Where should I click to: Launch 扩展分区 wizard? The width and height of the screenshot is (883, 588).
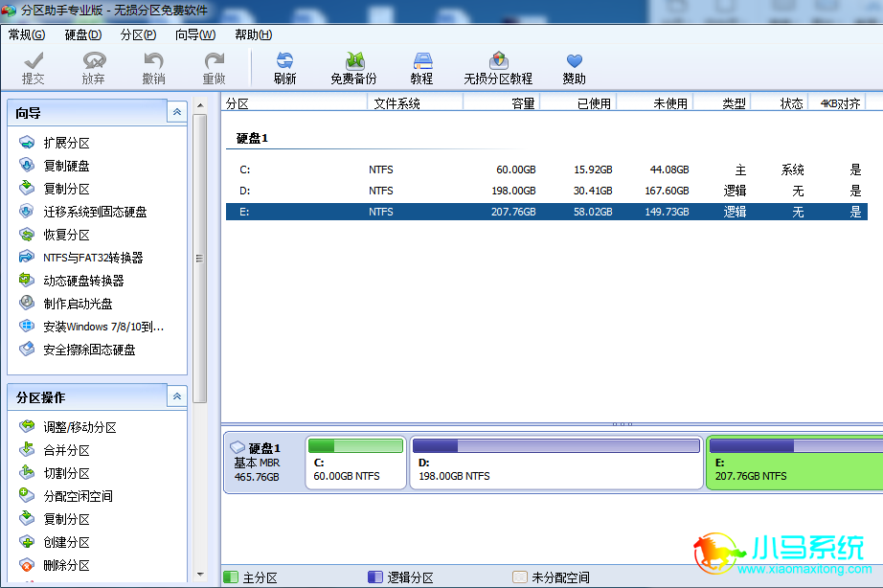point(55,143)
